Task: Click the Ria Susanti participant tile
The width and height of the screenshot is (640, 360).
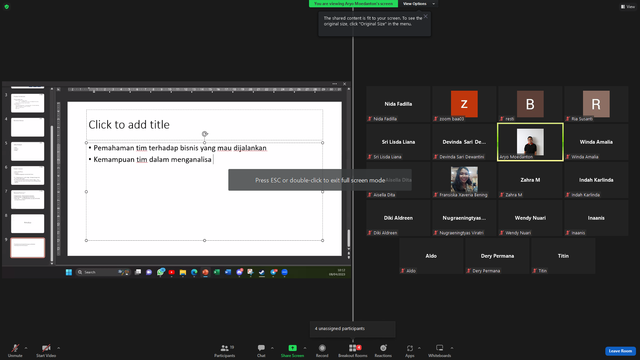Action: coord(596,104)
